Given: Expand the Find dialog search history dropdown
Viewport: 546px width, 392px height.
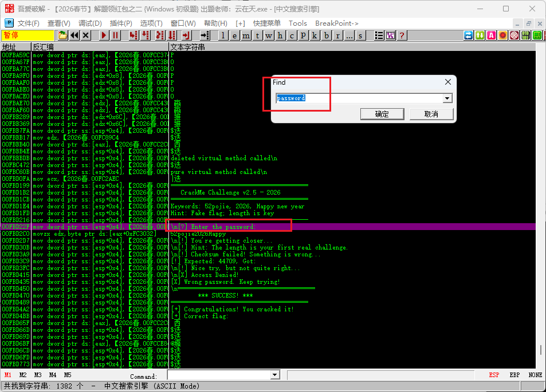Looking at the screenshot, I should point(447,98).
